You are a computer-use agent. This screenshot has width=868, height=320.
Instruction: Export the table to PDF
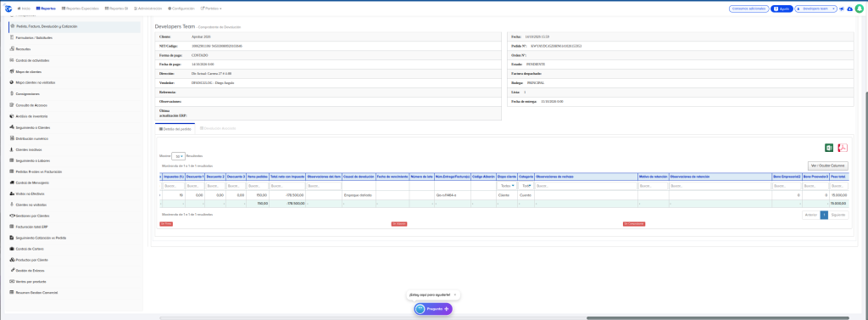[x=843, y=148]
